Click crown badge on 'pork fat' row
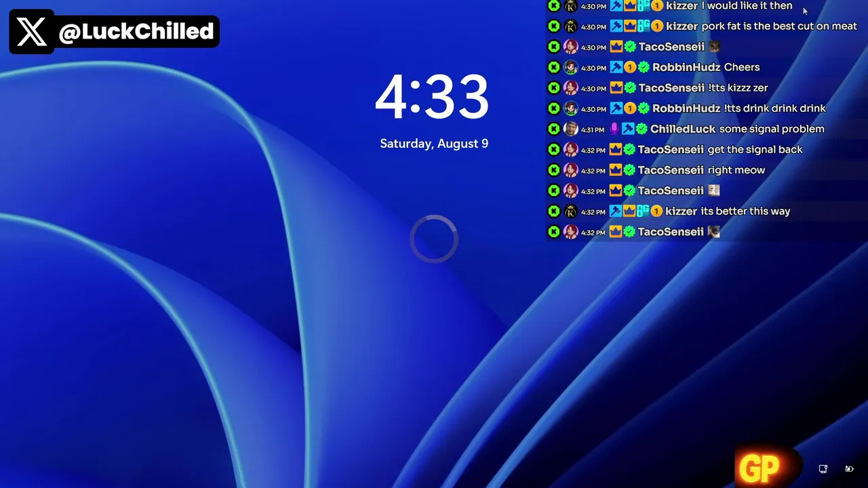The height and width of the screenshot is (488, 868). pyautogui.click(x=629, y=26)
